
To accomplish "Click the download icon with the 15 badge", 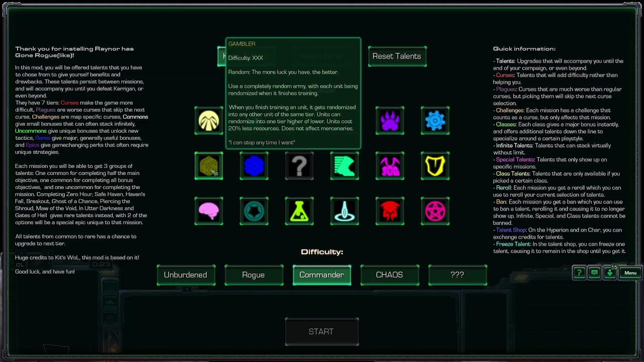I will (610, 273).
